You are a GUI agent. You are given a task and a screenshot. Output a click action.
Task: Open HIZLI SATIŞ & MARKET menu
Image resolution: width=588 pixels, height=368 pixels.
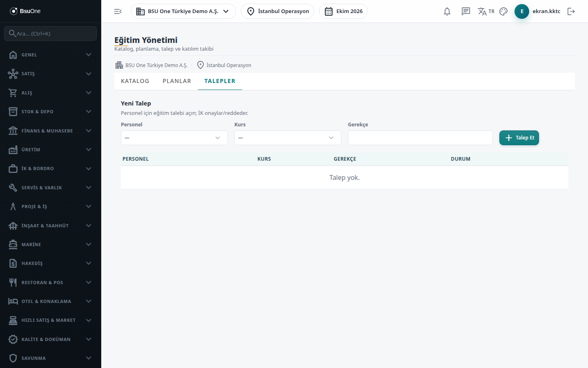click(51, 320)
